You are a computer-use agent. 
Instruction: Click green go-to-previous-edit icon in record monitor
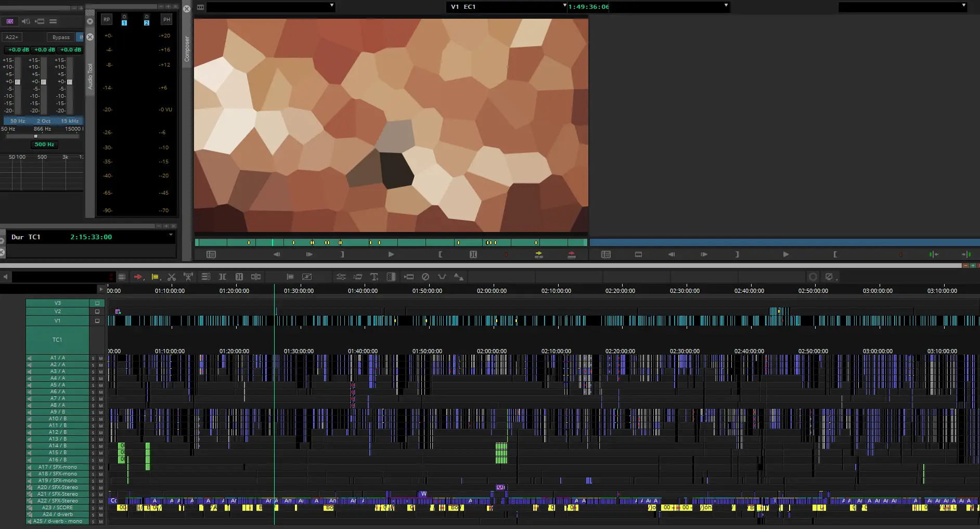(934, 254)
